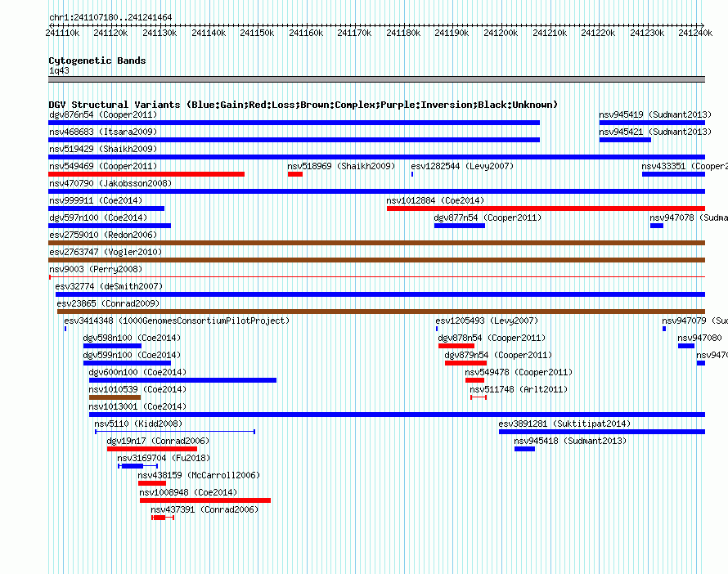Screen dimensions: 728x574
Task: Select the nsv9003 (Perry2008) label
Action: click(96, 269)
